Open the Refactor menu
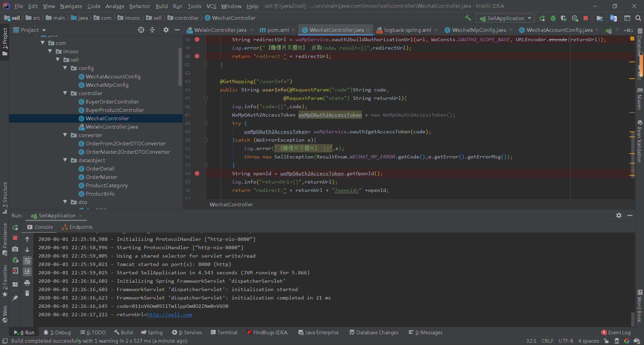Viewport: 644px width, 345px height. point(140,6)
